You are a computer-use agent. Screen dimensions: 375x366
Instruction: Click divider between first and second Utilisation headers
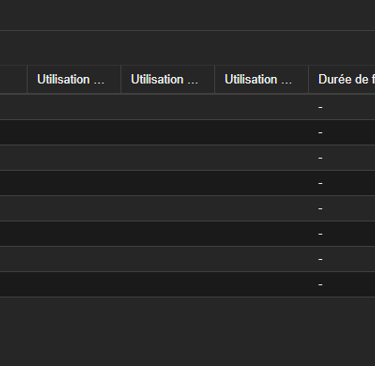(x=121, y=79)
